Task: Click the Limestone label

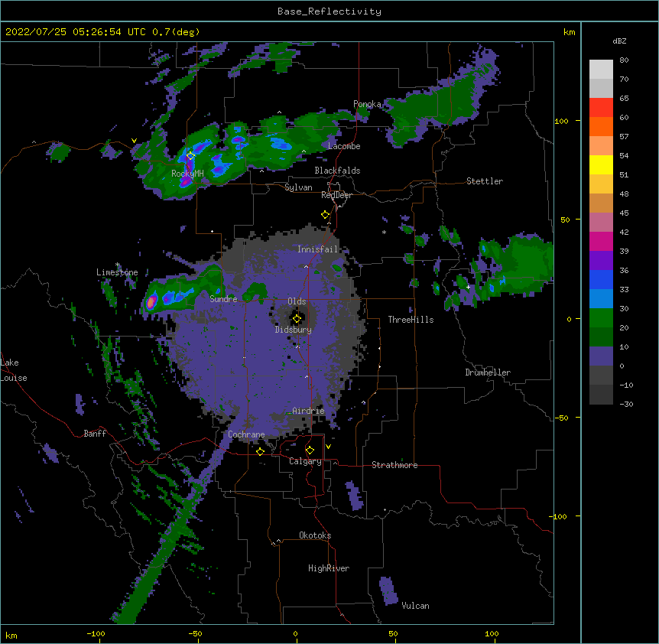Action: tap(117, 272)
